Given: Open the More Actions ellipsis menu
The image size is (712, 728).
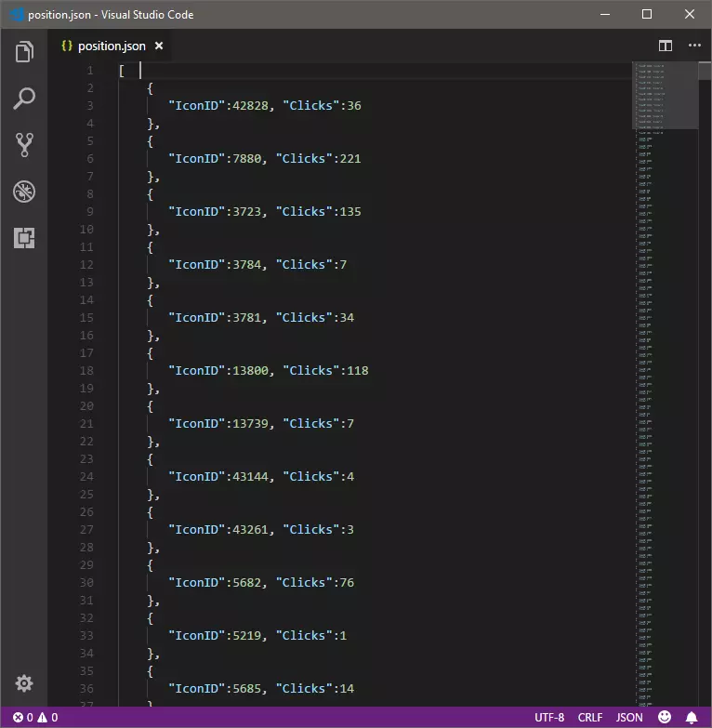Looking at the screenshot, I should click(x=694, y=46).
